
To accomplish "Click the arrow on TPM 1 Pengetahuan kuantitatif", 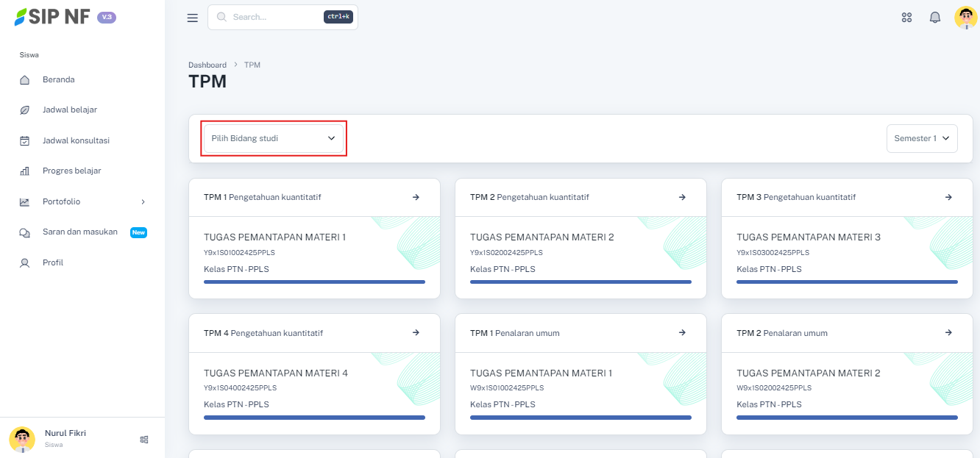I will tap(416, 197).
